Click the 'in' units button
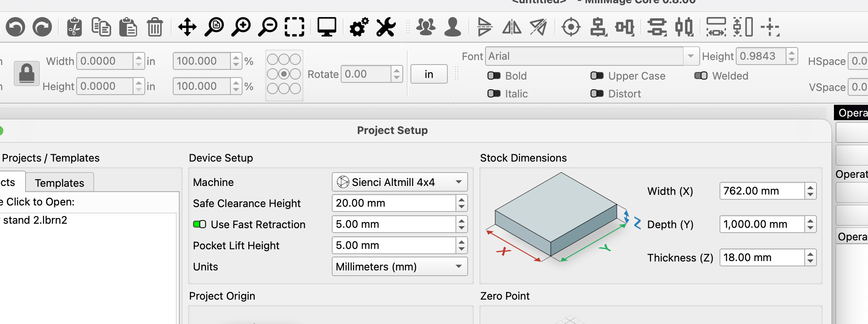Screen dimensions: 868x324 [429, 74]
